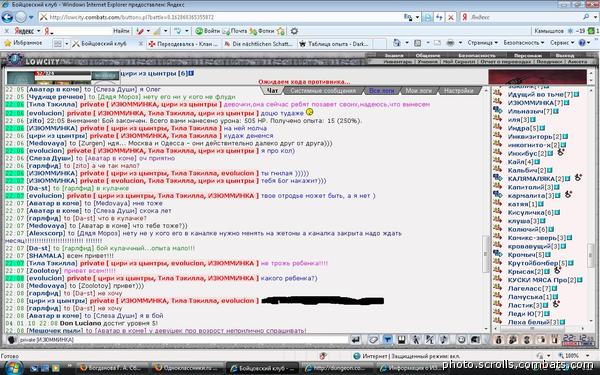
Task: Open the Сервис menu dropdown
Action: [x=562, y=43]
